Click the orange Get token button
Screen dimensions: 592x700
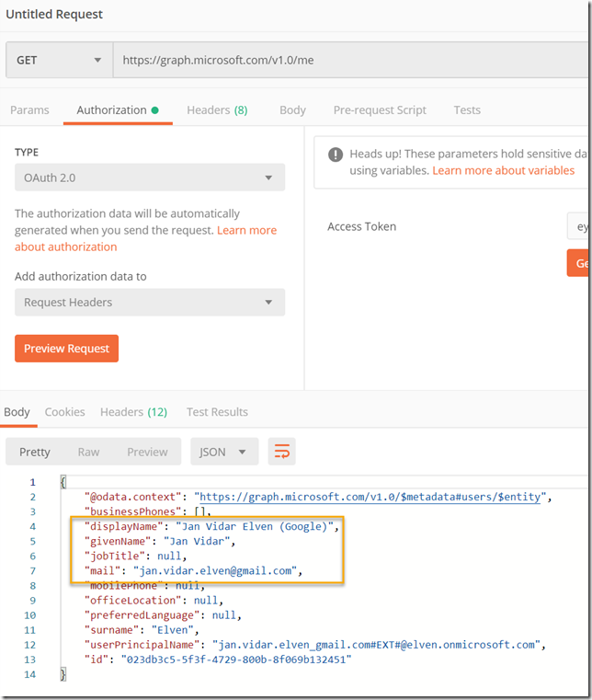click(578, 263)
